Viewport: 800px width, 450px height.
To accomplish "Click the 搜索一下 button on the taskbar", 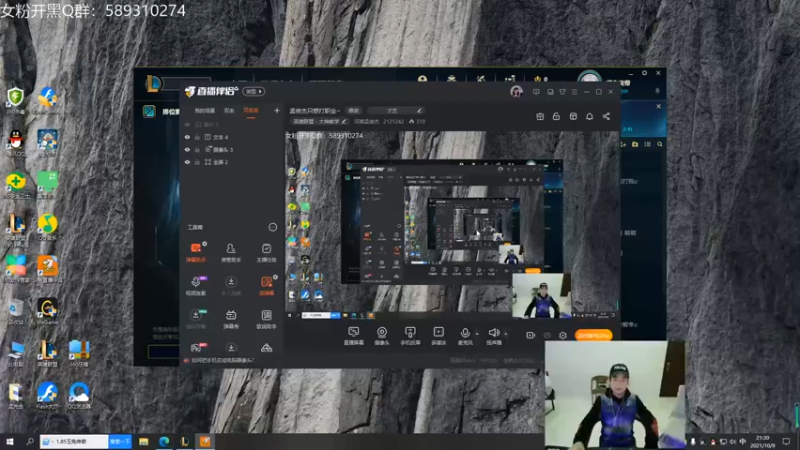I will tap(120, 441).
